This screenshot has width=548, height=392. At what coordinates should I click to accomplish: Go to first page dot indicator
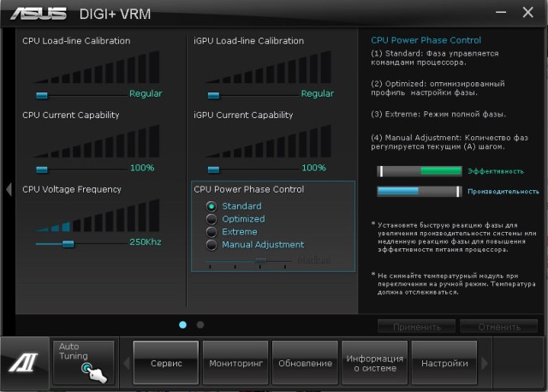pos(182,325)
